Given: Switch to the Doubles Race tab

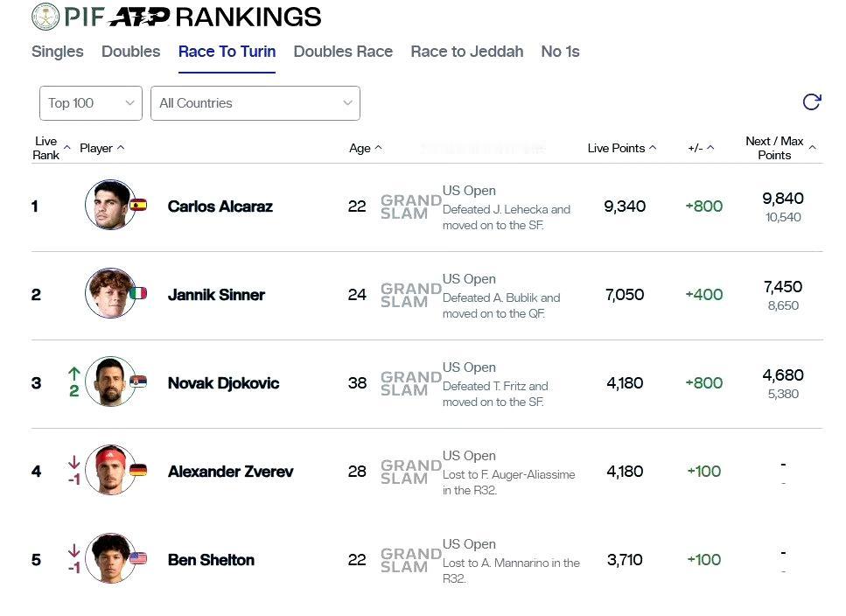Looking at the screenshot, I should (x=343, y=52).
